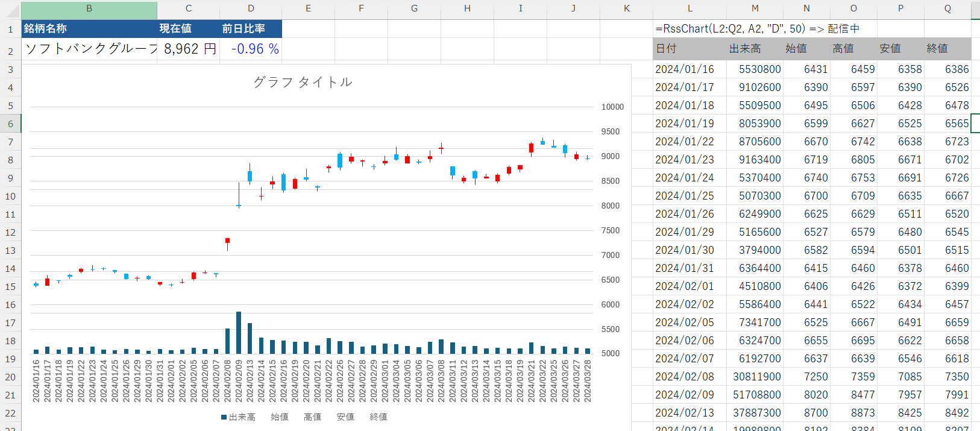The width and height of the screenshot is (980, 431).
Task: Click the 日付 column header cell
Action: coord(689,49)
